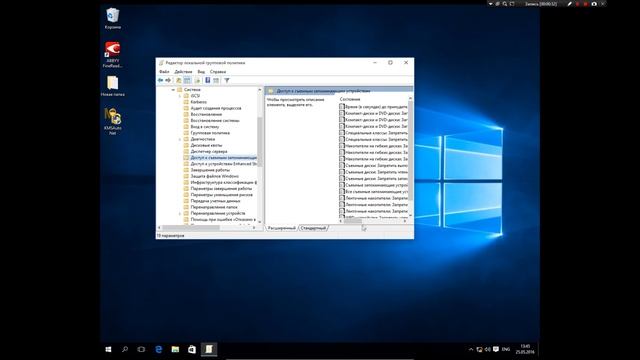The height and width of the screenshot is (360, 640).
Task: Select 'Все съемные запоминающие устройства' policy
Action: coord(373,191)
